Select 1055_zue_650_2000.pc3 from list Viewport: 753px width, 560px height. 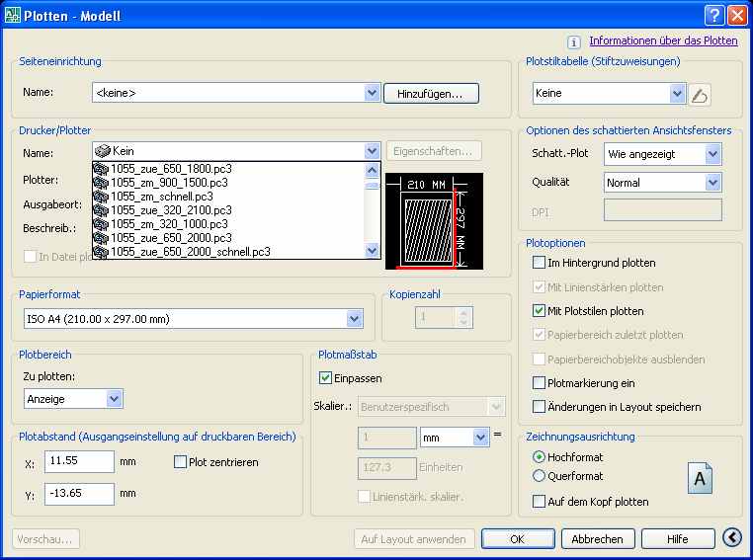[228, 238]
